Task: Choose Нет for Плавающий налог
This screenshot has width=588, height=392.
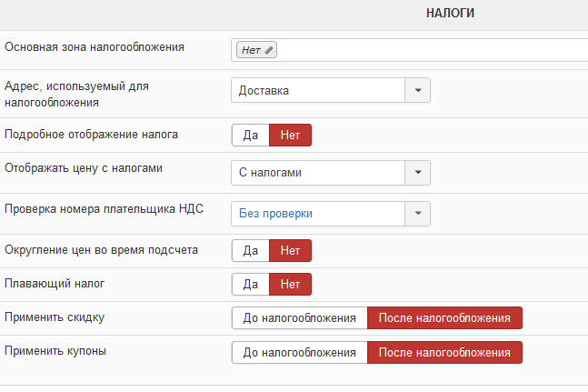Action: pos(290,285)
